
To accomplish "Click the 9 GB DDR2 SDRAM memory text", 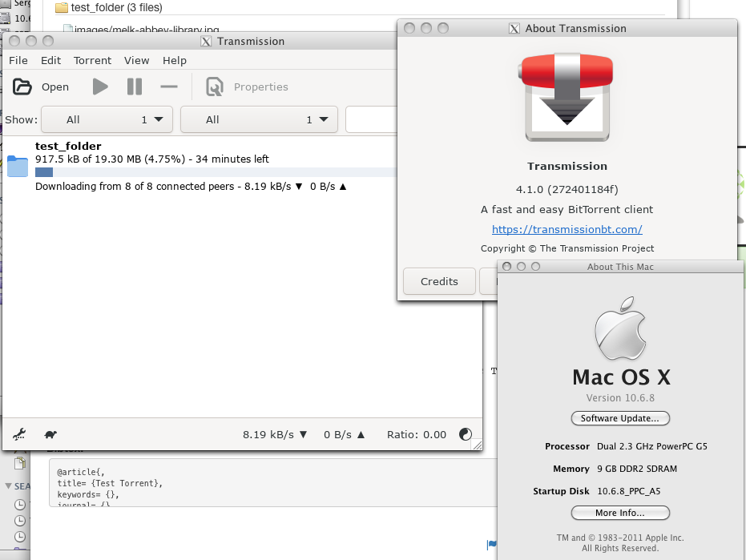I will [x=637, y=469].
